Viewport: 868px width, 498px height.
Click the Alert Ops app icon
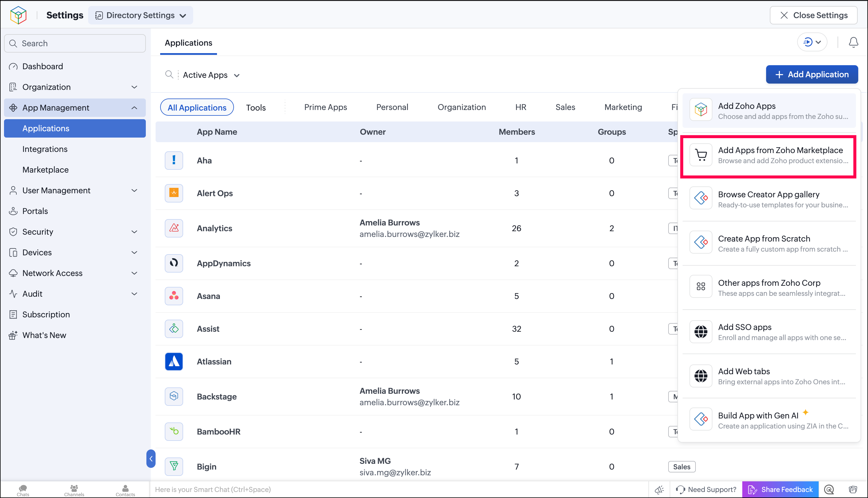(174, 193)
